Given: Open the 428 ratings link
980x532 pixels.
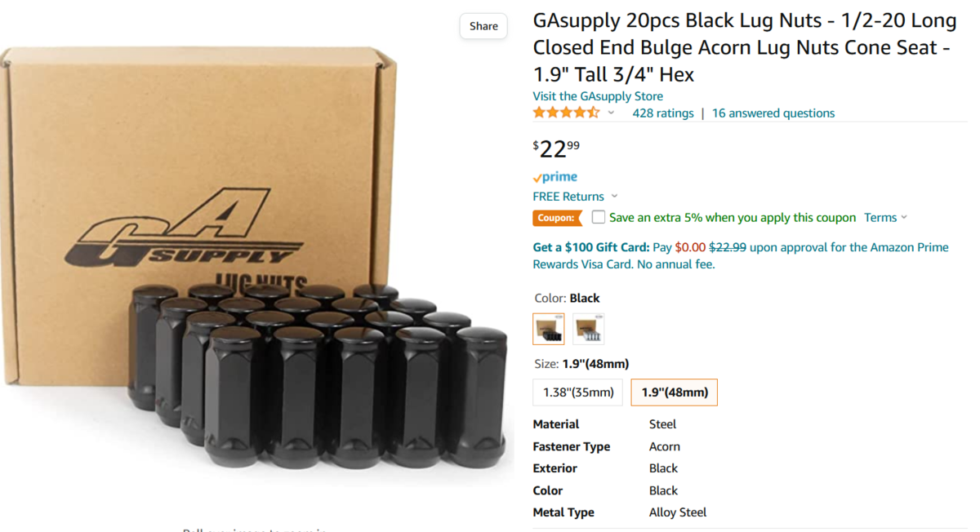Looking at the screenshot, I should tap(662, 113).
